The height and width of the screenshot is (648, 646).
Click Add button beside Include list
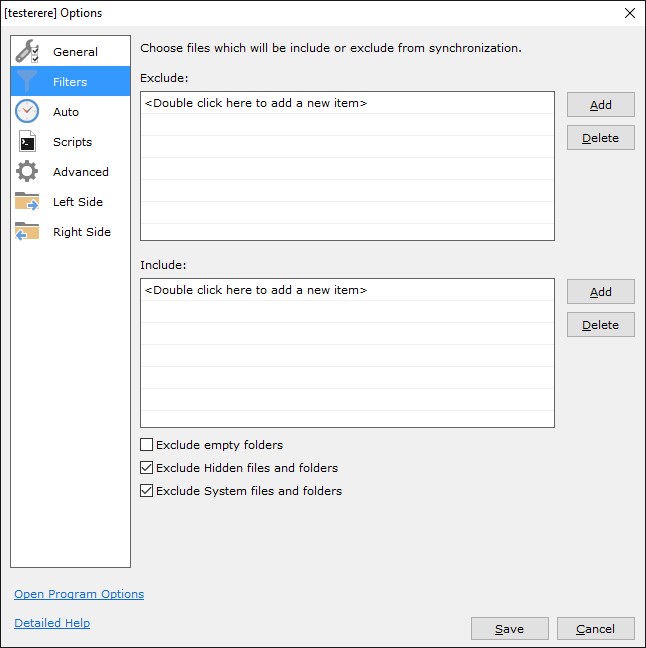pos(600,292)
